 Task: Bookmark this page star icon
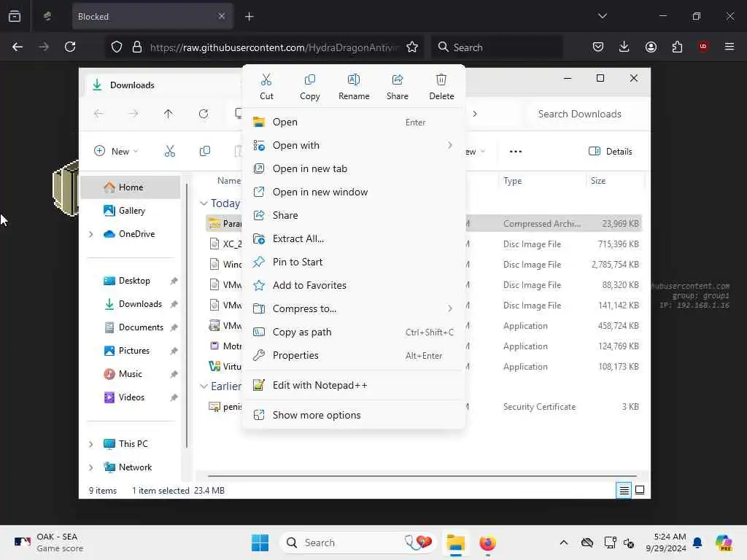pyautogui.click(x=412, y=47)
